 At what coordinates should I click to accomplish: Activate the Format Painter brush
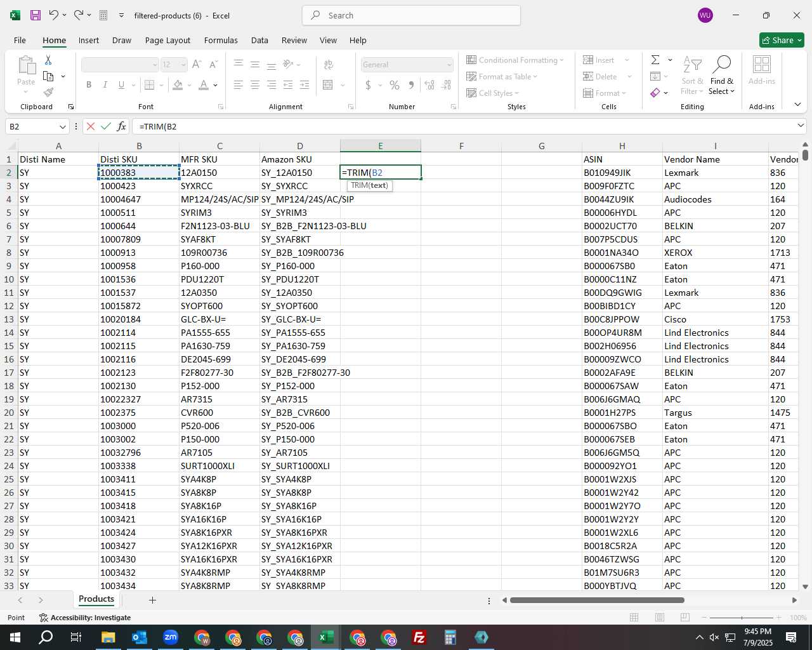tap(48, 92)
